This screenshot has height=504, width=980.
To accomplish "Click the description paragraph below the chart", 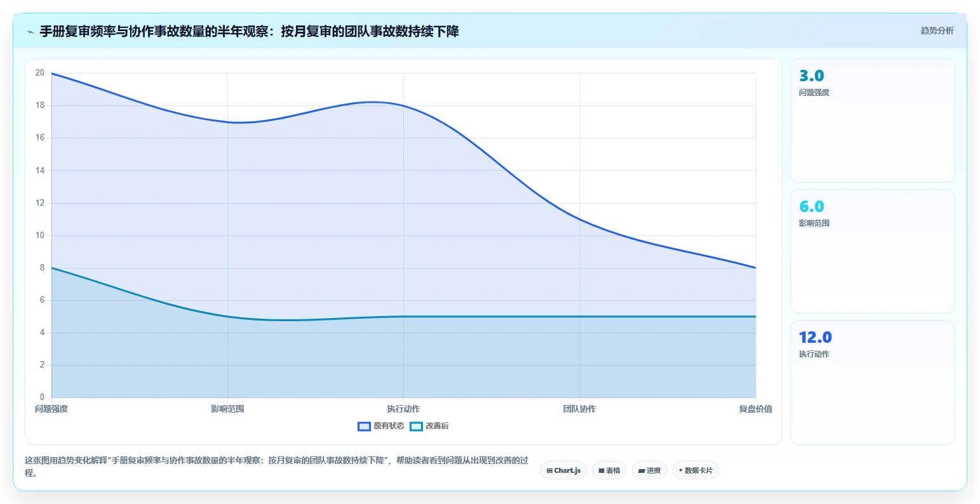I will 276,467.
